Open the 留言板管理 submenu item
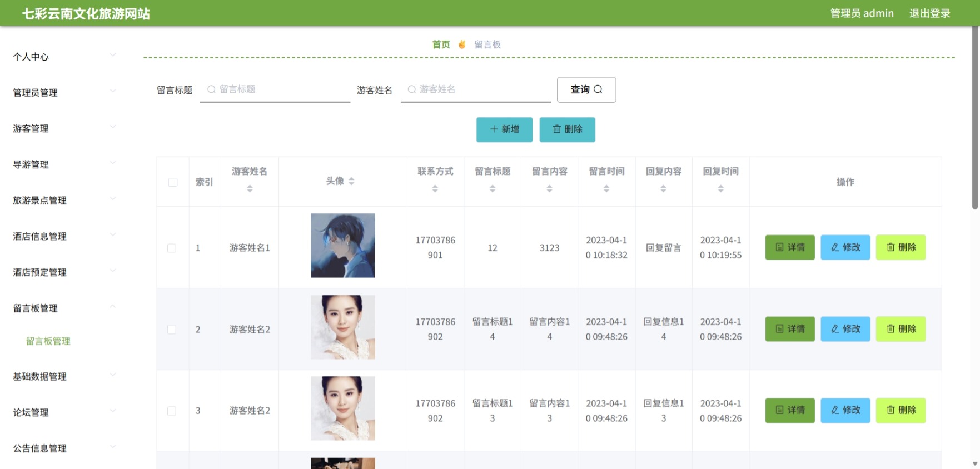The height and width of the screenshot is (469, 980). 48,341
